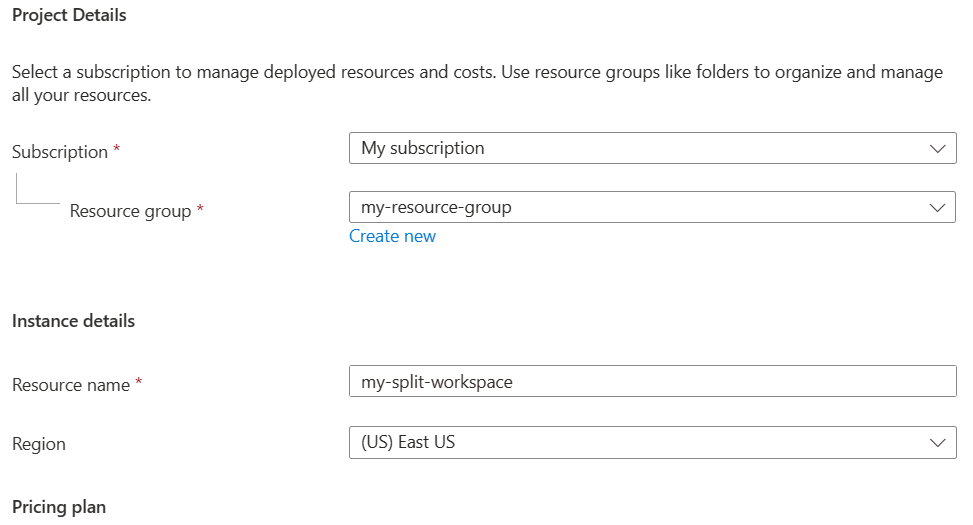This screenshot has width=973, height=525.
Task: Click the chevron arrow in the Resource group field
Action: point(937,207)
